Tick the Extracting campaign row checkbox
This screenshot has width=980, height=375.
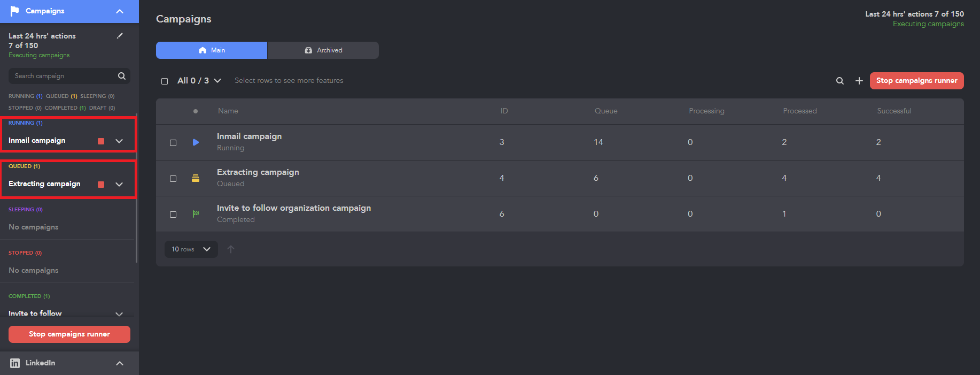click(x=173, y=179)
